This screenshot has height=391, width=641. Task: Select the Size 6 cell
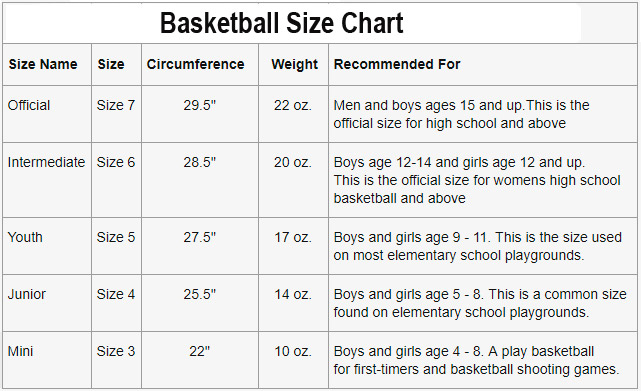[116, 162]
